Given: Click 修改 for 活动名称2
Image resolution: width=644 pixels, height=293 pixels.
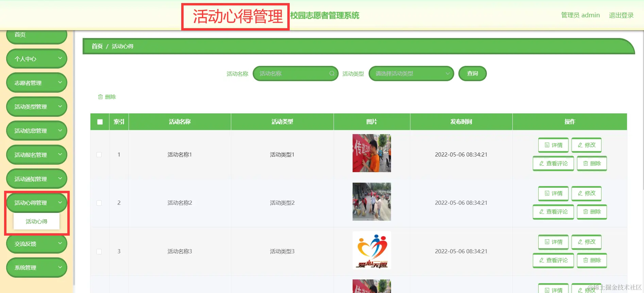Looking at the screenshot, I should click(x=587, y=194).
